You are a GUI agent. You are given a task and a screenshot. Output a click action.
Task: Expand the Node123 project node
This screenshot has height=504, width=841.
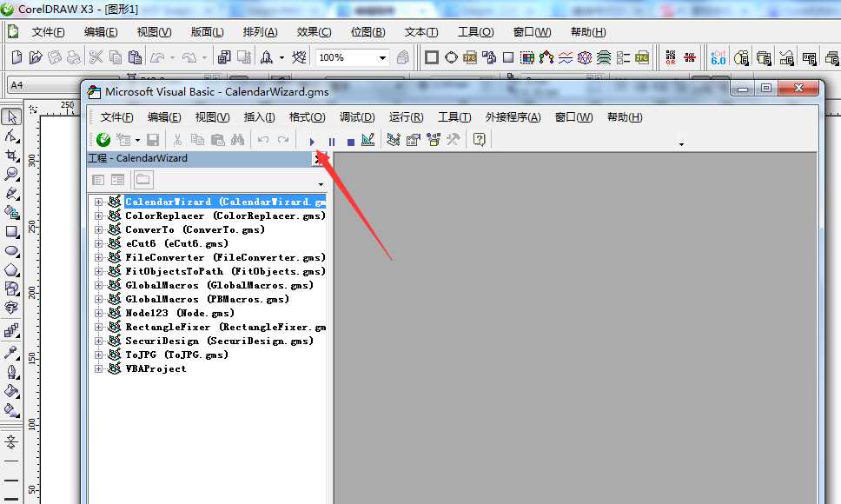point(98,313)
